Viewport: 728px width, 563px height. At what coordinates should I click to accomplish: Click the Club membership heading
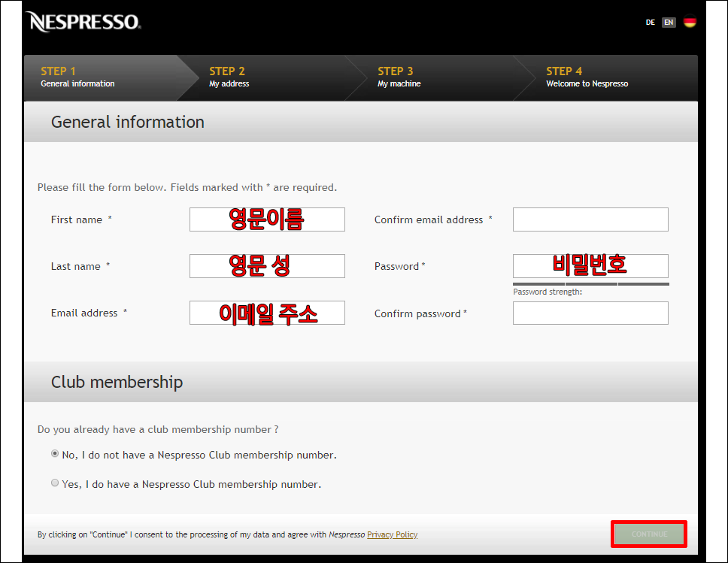coord(117,382)
